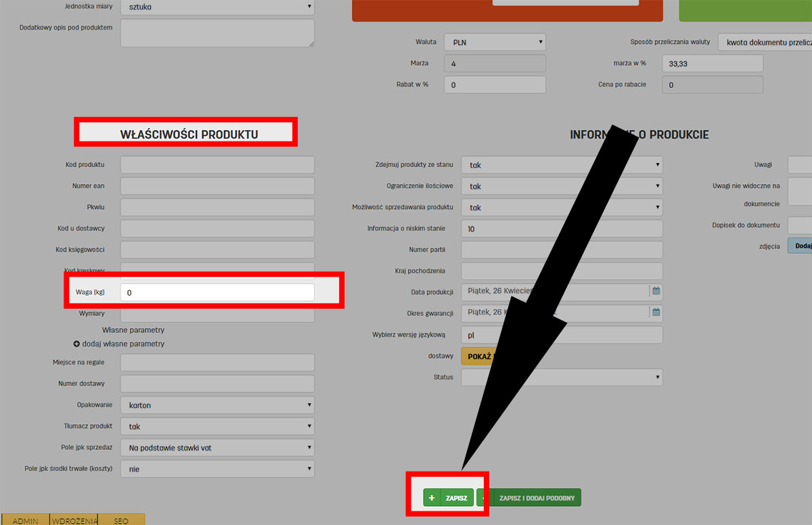Screen dimensions: 812x525
Task: Open the WDROŻENIA tab
Action: 74,520
